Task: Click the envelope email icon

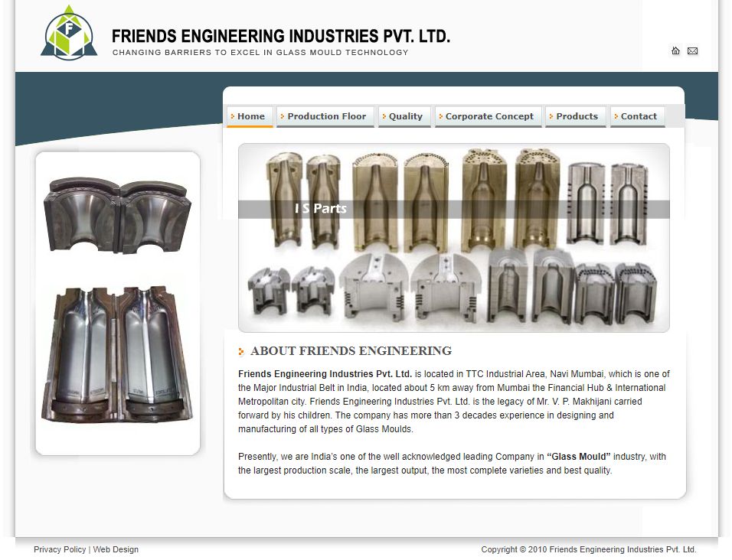Action: [692, 51]
